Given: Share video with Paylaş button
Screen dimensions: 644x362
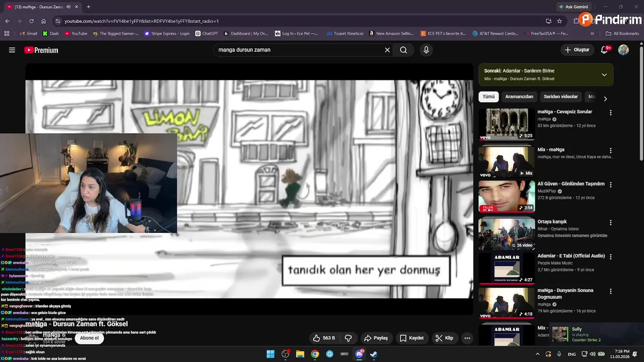Looking at the screenshot, I should [376, 338].
